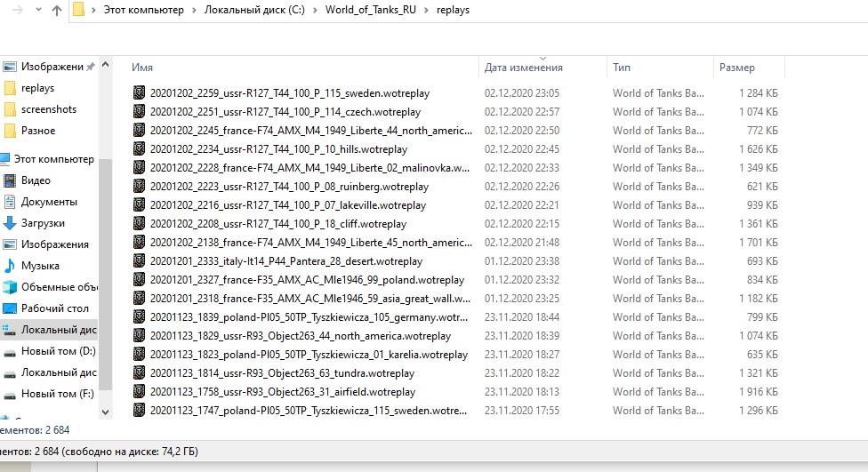Open 'replays' folder in sidebar
Viewport: 868px width, 472px height.
37,88
